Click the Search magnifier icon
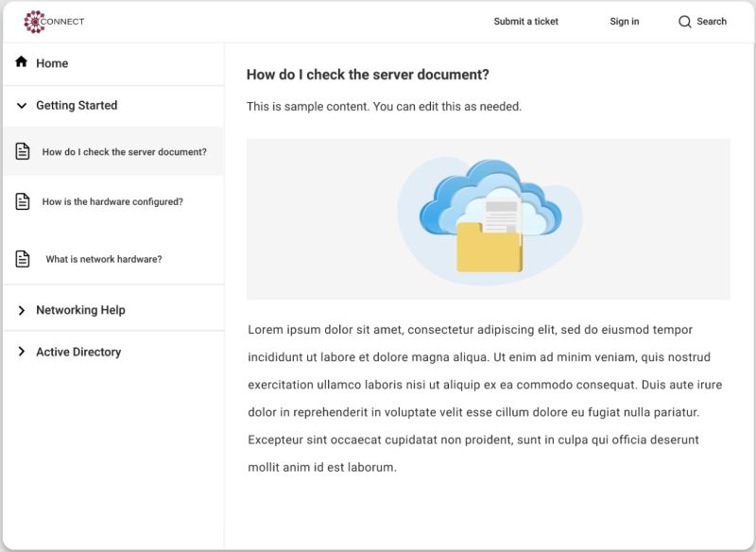Image resolution: width=756 pixels, height=552 pixels. [684, 21]
